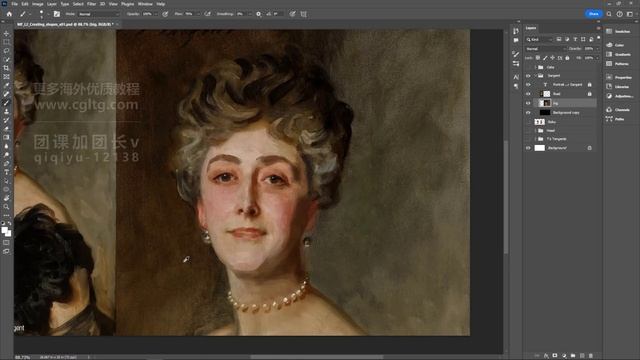
Task: Select the Clone Stamp tool
Action: coord(6,111)
